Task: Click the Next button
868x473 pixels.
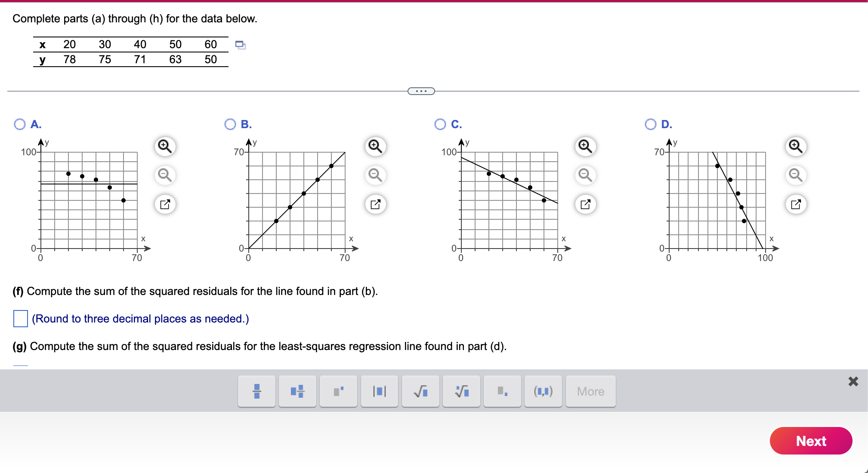Action: (x=811, y=441)
